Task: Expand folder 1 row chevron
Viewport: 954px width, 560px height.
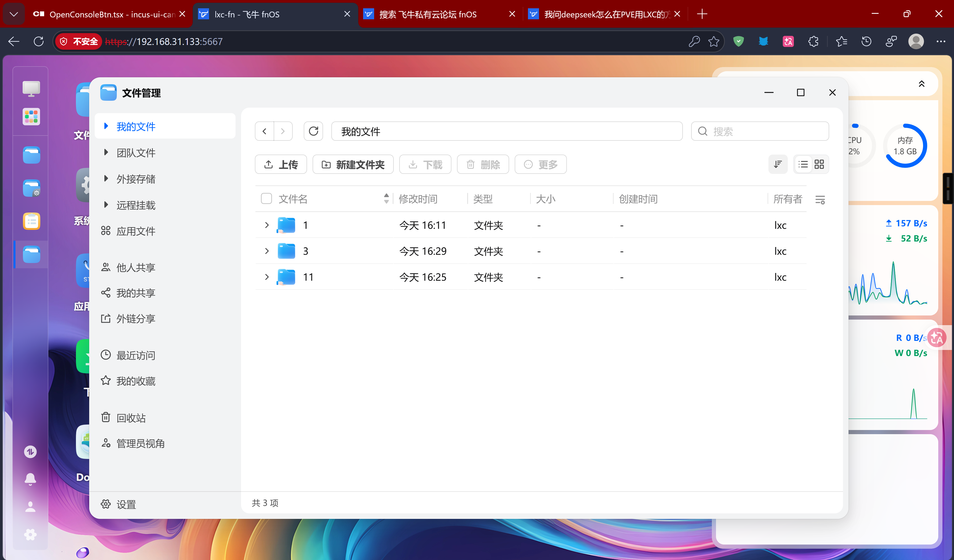Action: point(266,225)
